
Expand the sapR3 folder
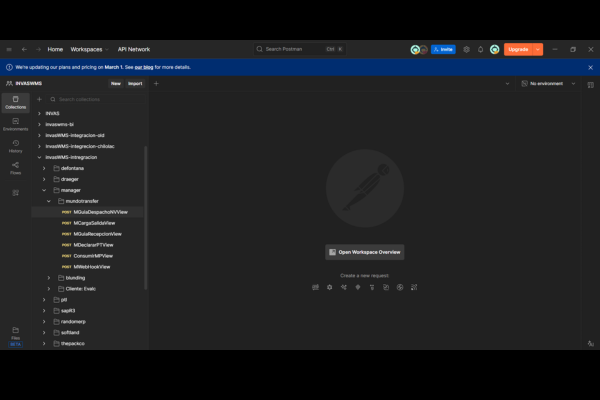44,310
